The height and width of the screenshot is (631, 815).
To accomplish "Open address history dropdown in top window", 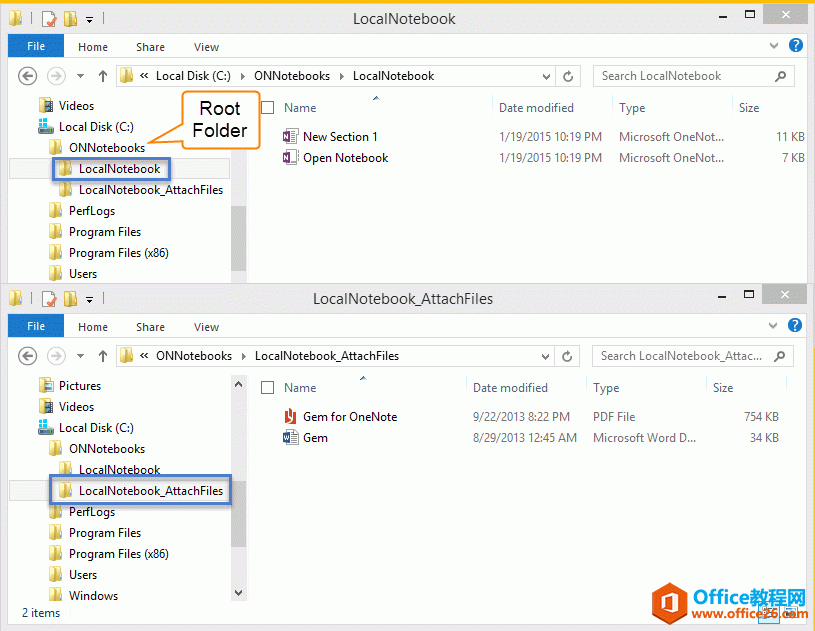I will tap(546, 76).
